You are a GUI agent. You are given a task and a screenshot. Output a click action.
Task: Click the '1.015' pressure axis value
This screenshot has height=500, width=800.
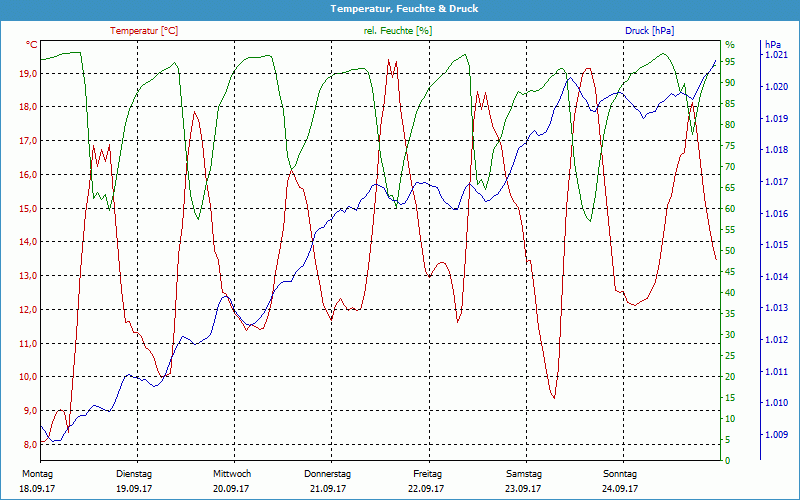click(x=777, y=245)
